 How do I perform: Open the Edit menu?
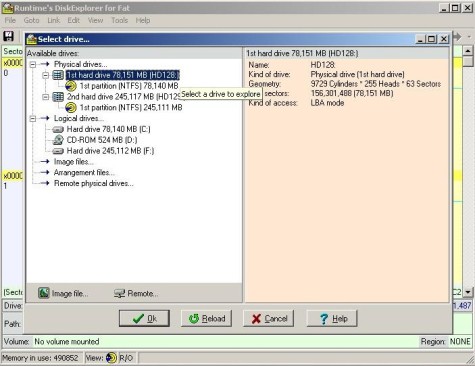click(74, 20)
